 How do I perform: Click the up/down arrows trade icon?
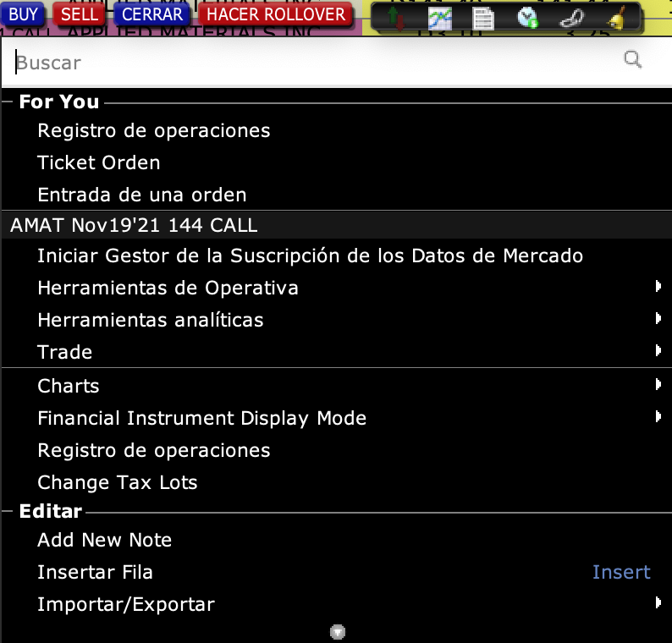click(396, 18)
